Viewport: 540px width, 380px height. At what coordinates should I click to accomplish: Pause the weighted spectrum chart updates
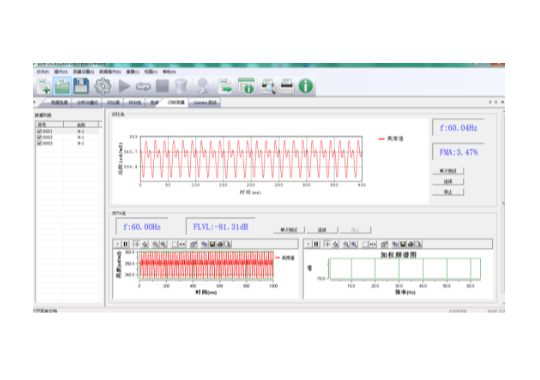316,244
